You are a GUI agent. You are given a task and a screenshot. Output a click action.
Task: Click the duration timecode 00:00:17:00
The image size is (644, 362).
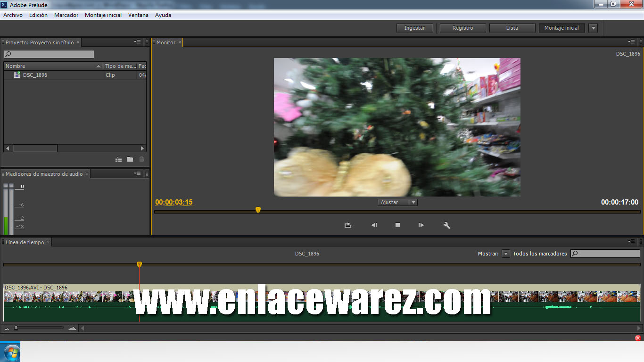pyautogui.click(x=619, y=202)
